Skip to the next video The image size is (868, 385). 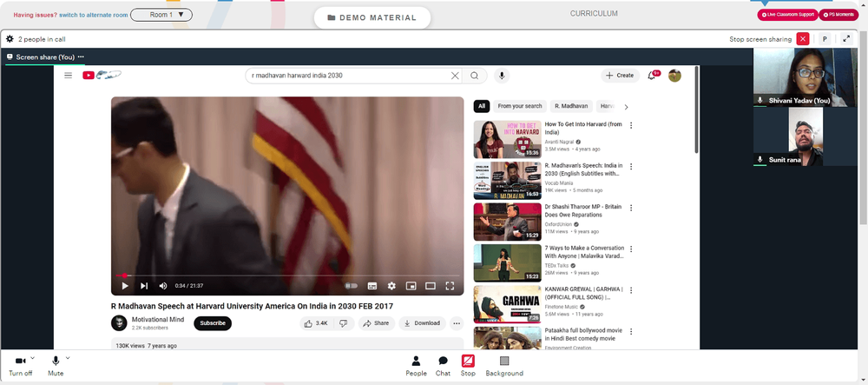(x=144, y=286)
